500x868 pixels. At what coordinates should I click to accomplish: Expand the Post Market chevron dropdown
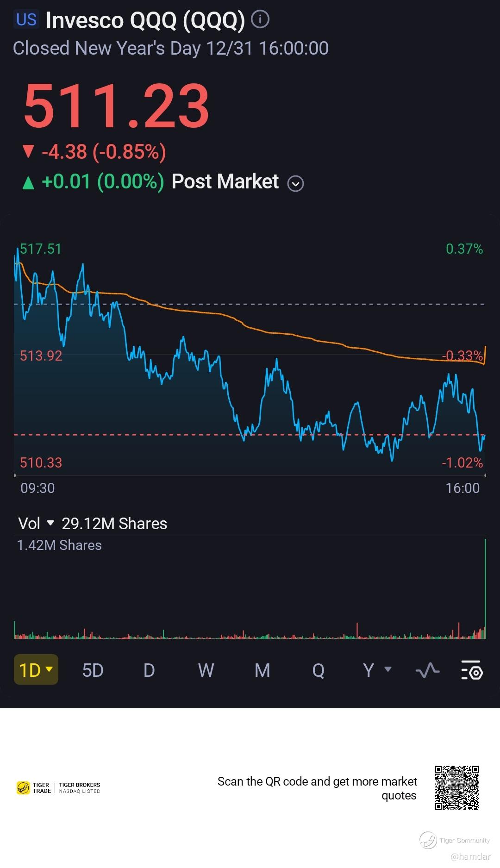295,184
